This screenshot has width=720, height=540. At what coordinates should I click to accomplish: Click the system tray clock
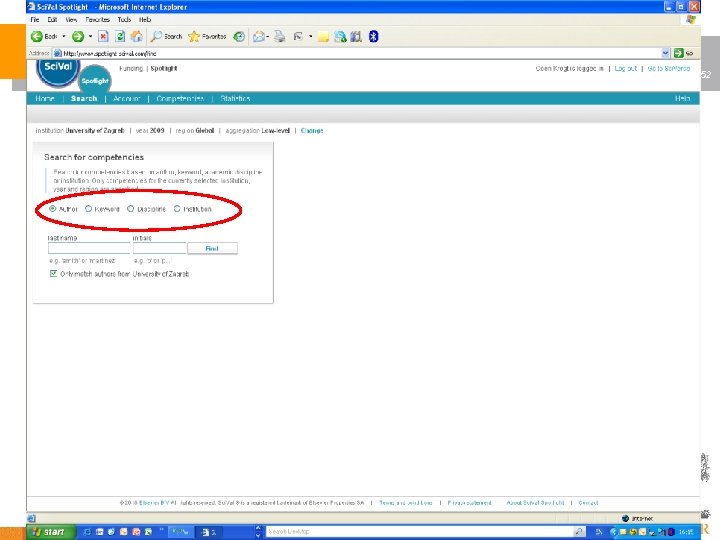click(x=686, y=532)
